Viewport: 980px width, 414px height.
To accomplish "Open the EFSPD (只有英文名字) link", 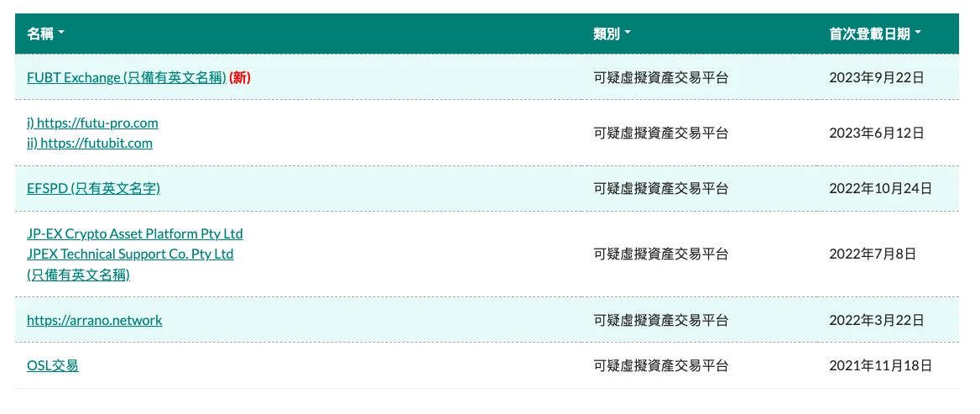I will [93, 188].
